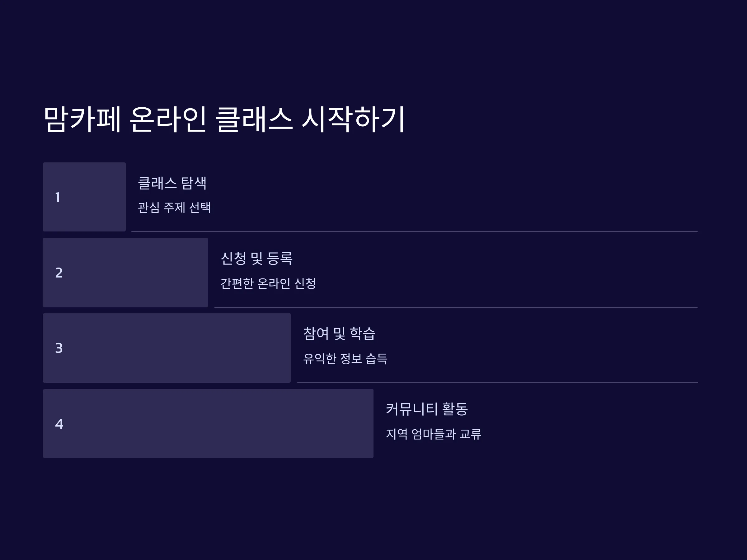Click the divider line under 클래스 탐색
The width and height of the screenshot is (747, 560).
414,231
